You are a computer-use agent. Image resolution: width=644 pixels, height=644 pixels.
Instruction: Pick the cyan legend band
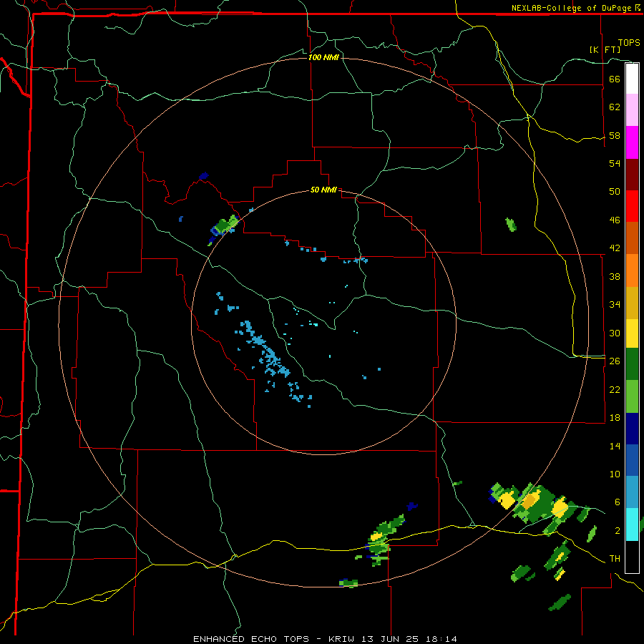pos(632,525)
